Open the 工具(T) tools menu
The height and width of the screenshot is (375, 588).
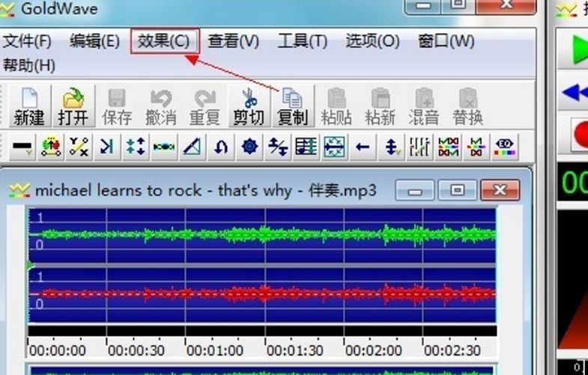click(x=303, y=41)
